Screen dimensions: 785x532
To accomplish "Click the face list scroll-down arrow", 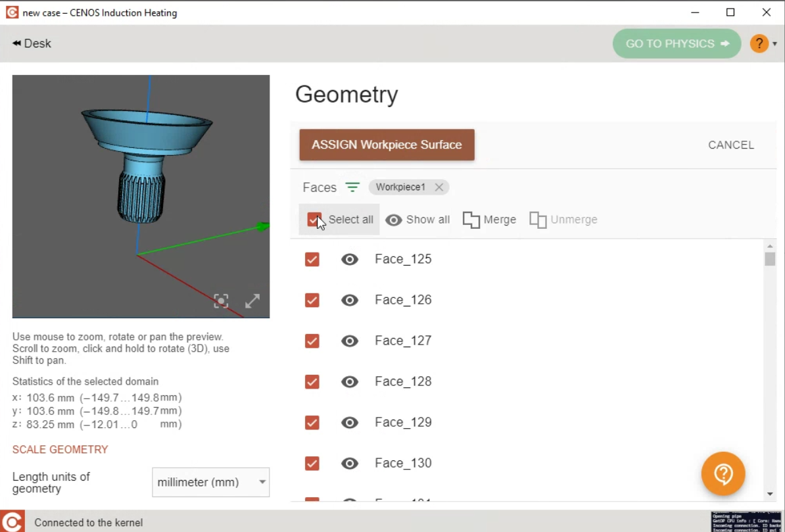I will (770, 495).
